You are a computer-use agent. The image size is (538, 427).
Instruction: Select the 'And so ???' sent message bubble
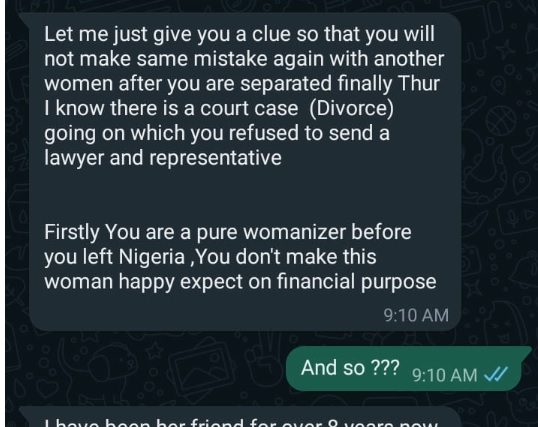(x=407, y=368)
